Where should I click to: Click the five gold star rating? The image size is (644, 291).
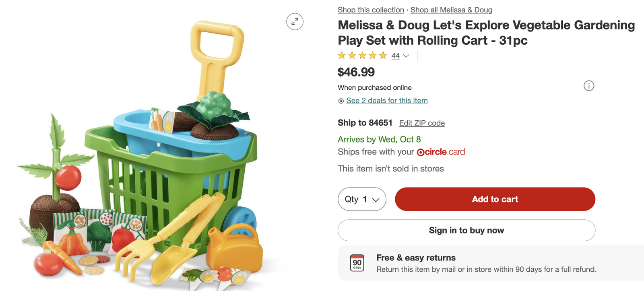pyautogui.click(x=362, y=56)
